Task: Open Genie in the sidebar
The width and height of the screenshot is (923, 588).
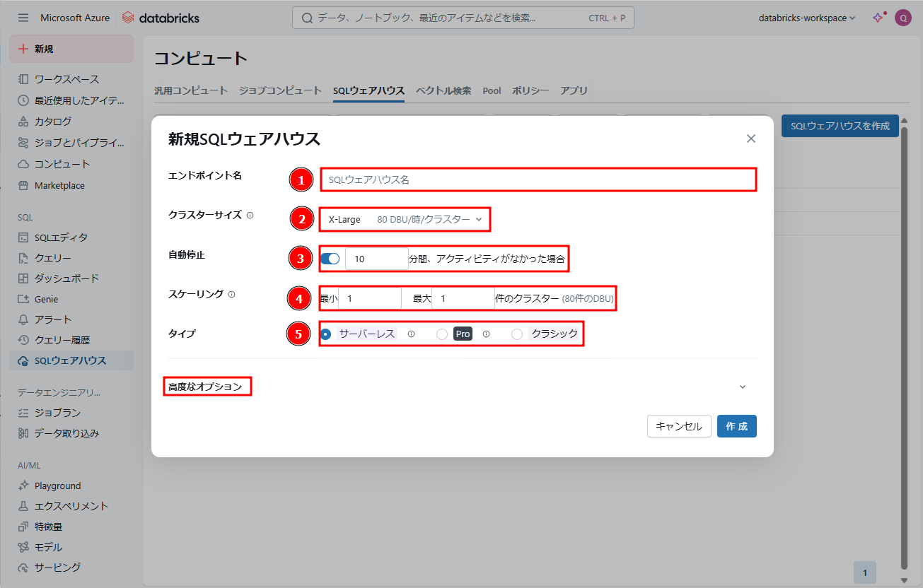Action: [x=46, y=299]
